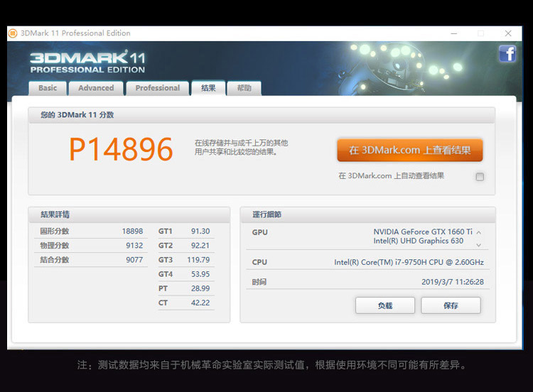Switch to the Basic tab

tap(48, 88)
